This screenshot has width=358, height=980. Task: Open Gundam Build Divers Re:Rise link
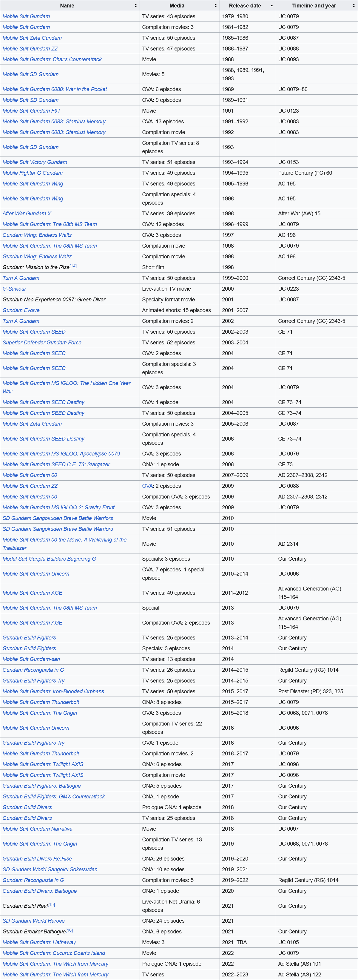click(37, 859)
